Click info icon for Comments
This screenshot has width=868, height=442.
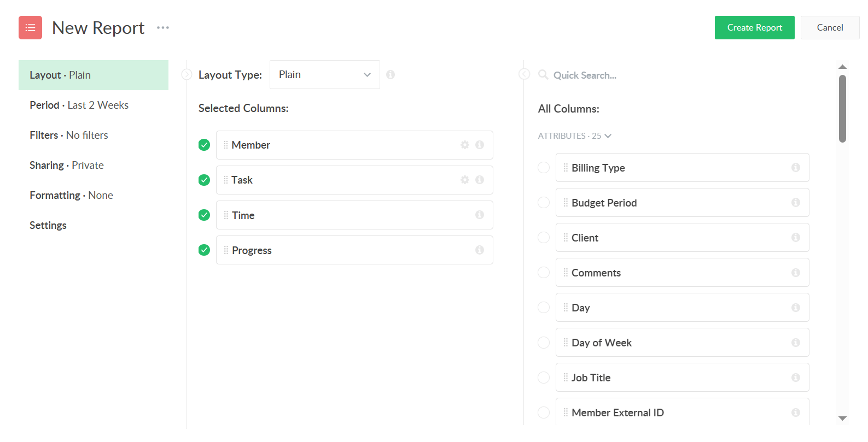pos(796,272)
